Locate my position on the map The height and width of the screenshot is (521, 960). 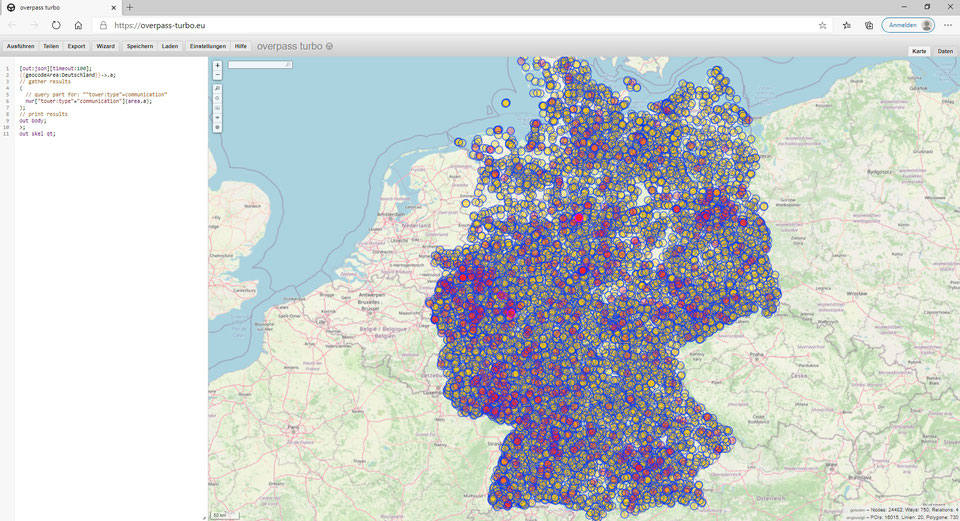tap(217, 98)
